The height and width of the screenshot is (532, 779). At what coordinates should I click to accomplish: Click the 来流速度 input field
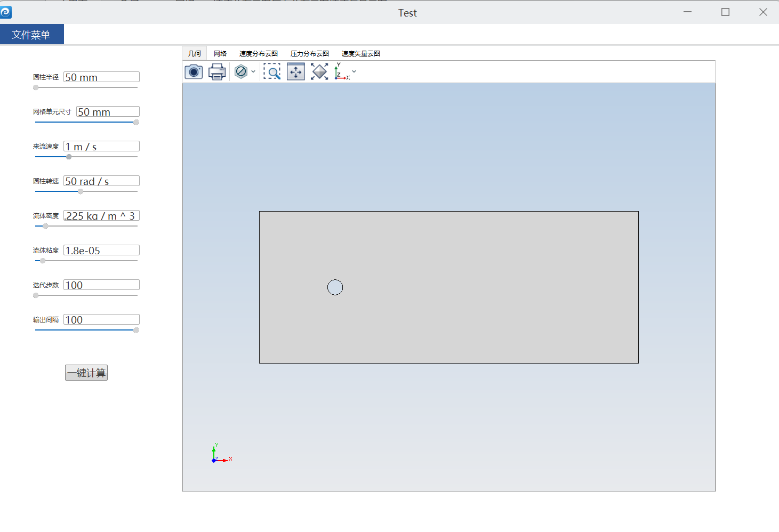point(101,146)
